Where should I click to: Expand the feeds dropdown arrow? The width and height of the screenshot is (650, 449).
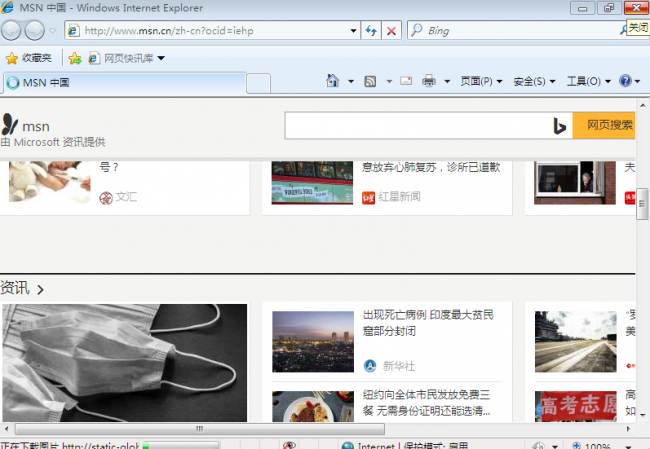pos(389,81)
